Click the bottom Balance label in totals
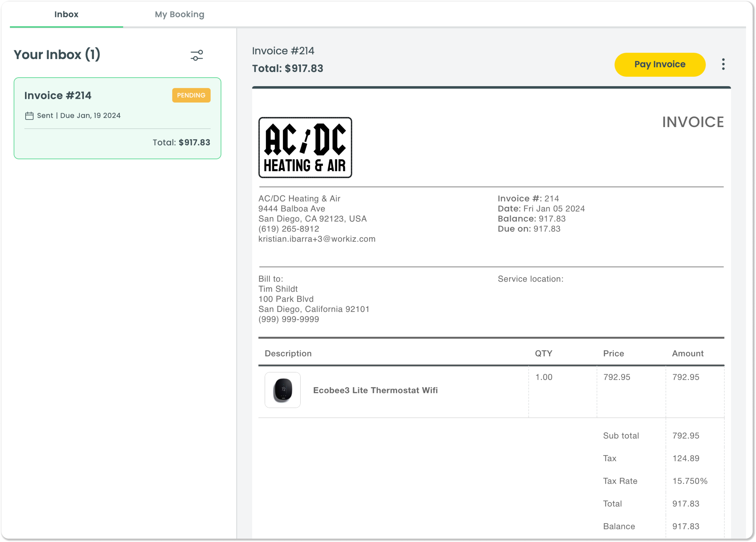756x542 pixels. (x=619, y=526)
